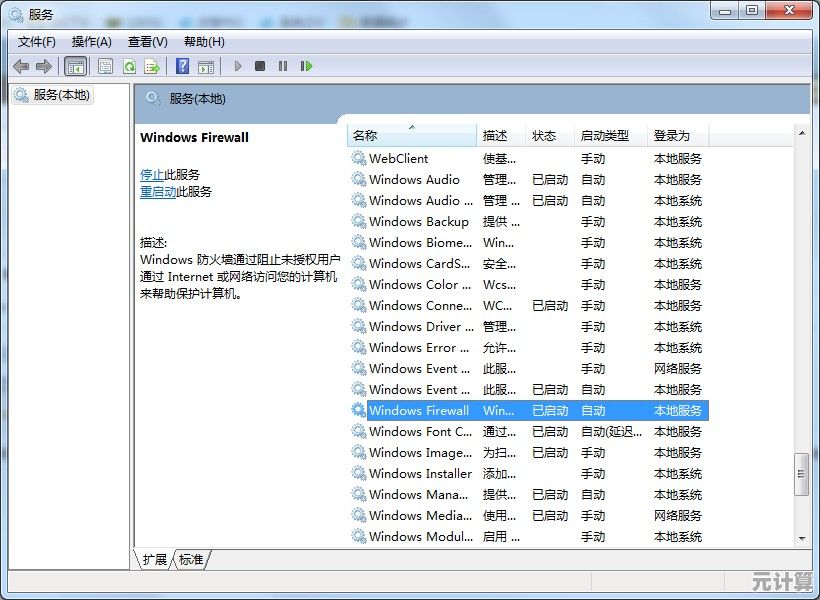Click the Back arrow toolbar icon
Screen dimensions: 820x600
point(21,66)
